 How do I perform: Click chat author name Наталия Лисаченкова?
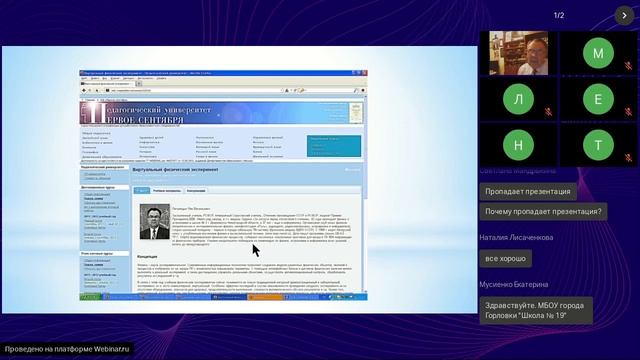tap(516, 237)
